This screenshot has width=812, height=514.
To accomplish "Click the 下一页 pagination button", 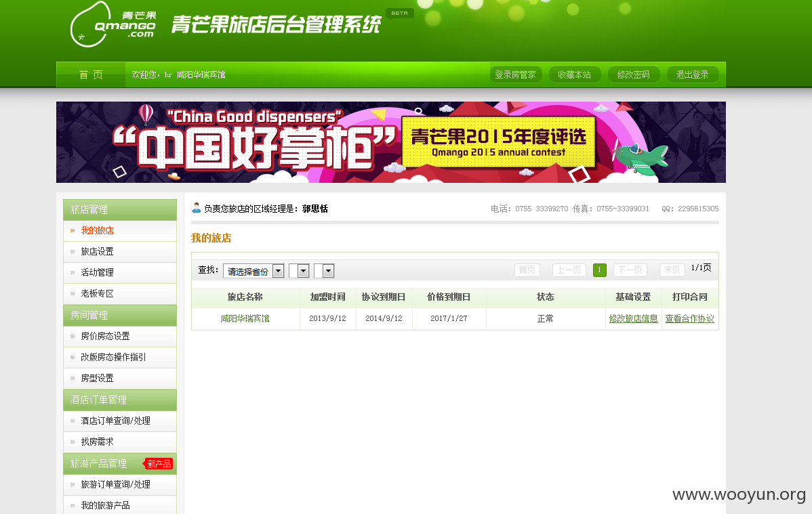I will point(630,270).
